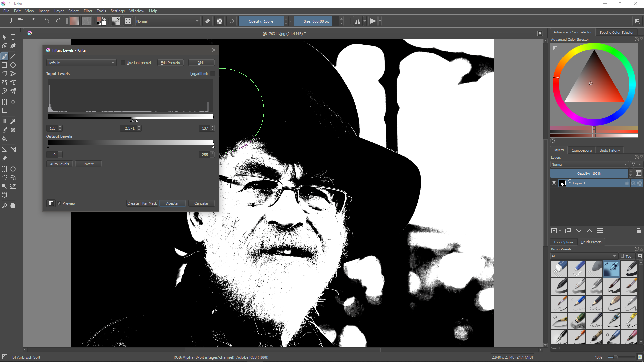644x362 pixels.
Task: Enable the Logarithmic histogram checkbox
Action: point(213,74)
